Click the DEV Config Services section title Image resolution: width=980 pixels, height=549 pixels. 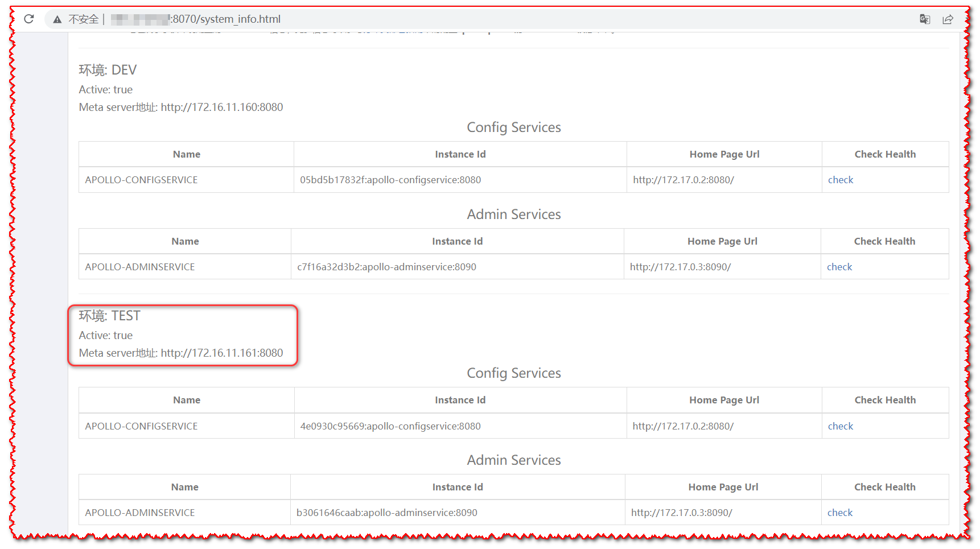(x=514, y=127)
